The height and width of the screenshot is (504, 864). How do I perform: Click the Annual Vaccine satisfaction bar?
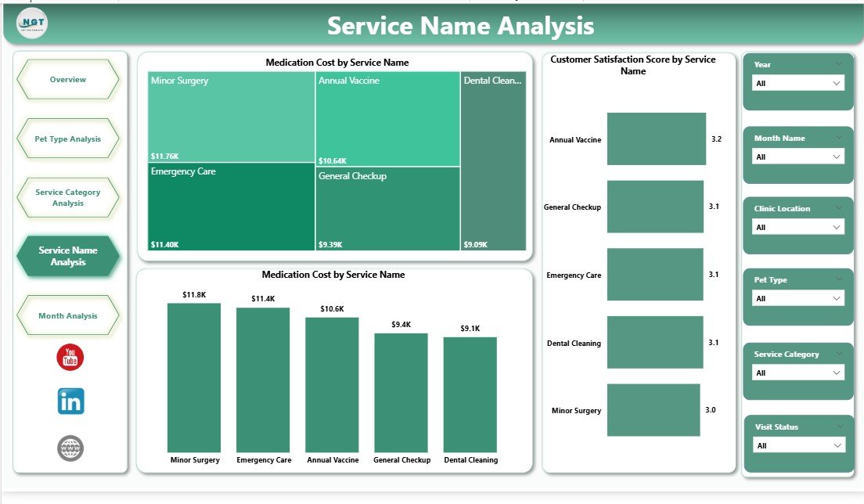pyautogui.click(x=656, y=139)
